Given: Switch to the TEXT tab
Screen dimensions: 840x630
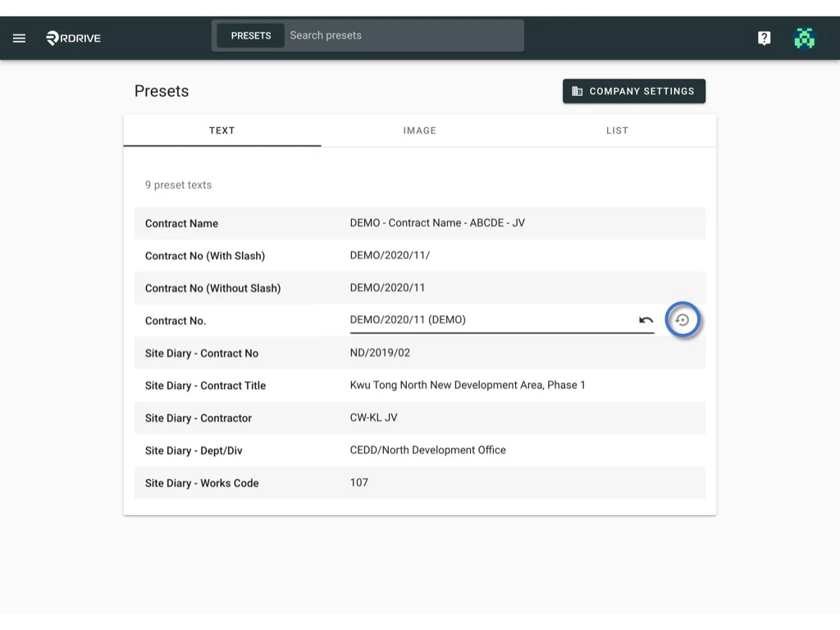Looking at the screenshot, I should point(221,130).
